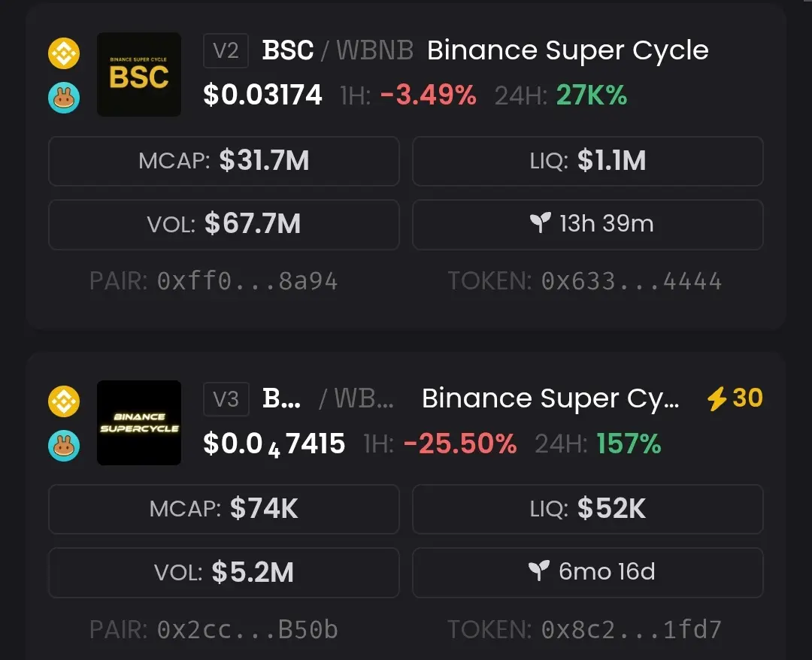Copy token address 0x633...4444
This screenshot has height=660, width=812.
[x=631, y=281]
